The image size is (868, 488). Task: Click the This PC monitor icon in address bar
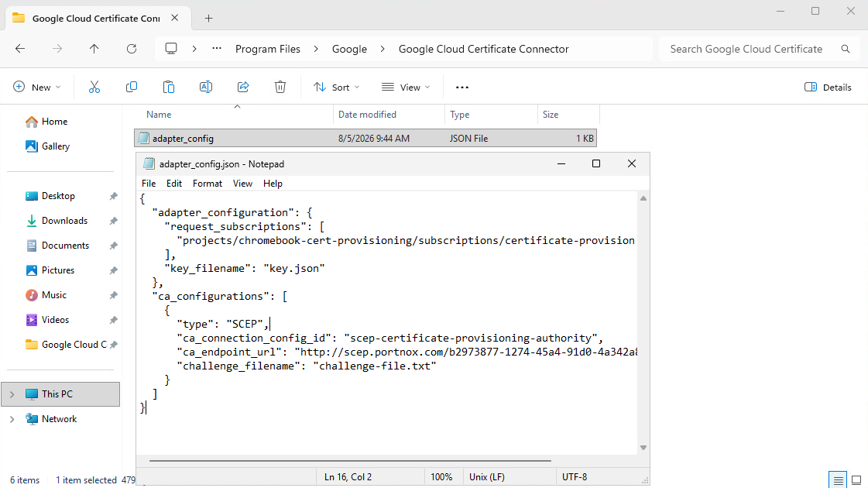click(x=171, y=49)
